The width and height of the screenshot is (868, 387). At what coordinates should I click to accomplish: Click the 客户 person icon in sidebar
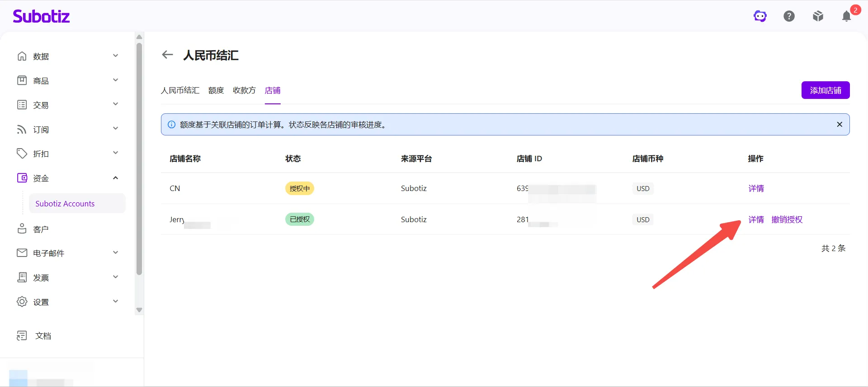pos(22,229)
